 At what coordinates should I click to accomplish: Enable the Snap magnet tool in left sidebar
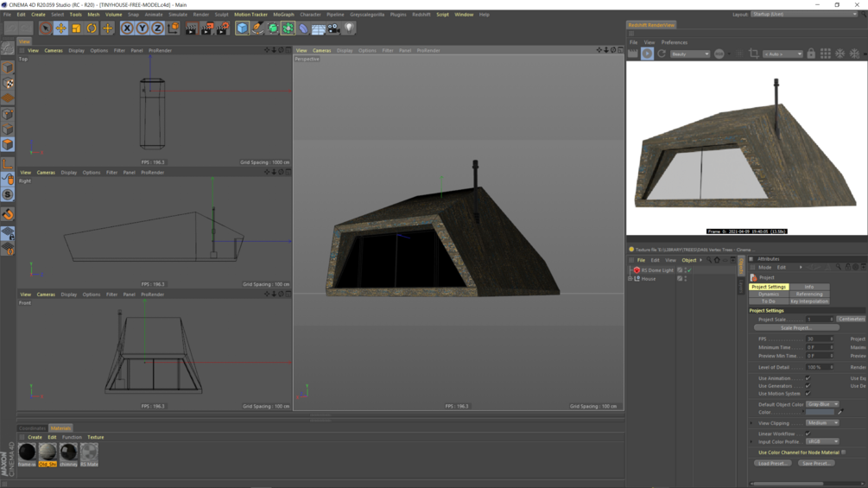coord(8,214)
